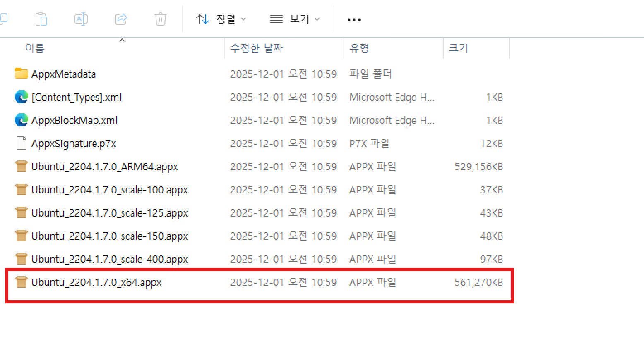The image size is (644, 353).
Task: Select the [Content_Types].xml file name
Action: point(77,97)
